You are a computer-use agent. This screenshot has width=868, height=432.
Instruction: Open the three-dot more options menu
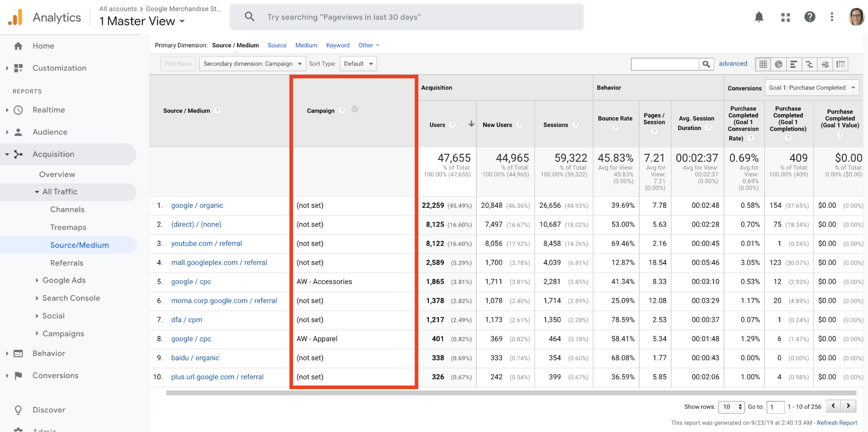(832, 17)
